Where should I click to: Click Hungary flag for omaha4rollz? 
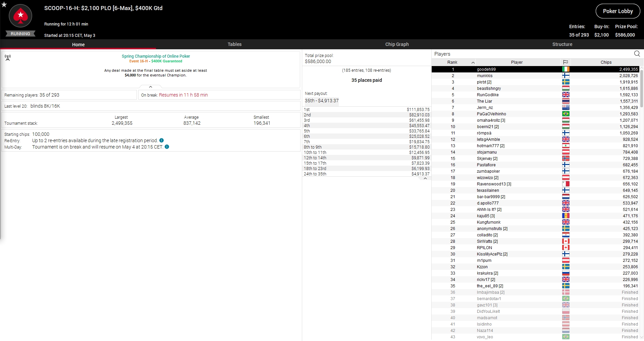click(x=566, y=120)
